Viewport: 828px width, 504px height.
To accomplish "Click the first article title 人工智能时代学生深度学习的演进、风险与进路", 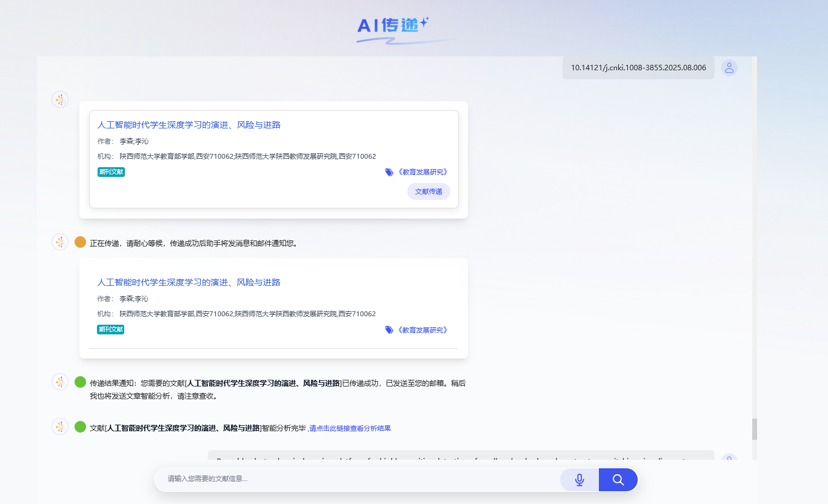I will pyautogui.click(x=189, y=124).
